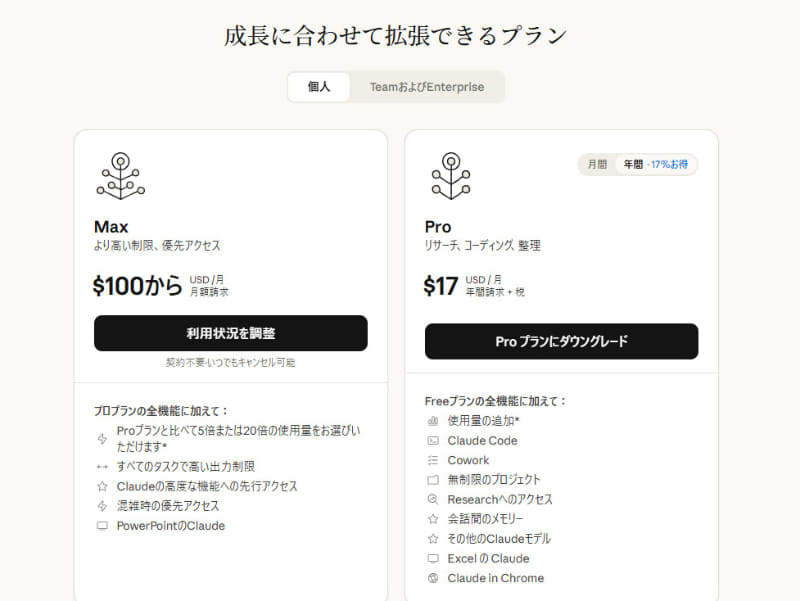The width and height of the screenshot is (800, 601).
Task: Click the Claude logo icon on the Max card
Action: pyautogui.click(x=121, y=176)
